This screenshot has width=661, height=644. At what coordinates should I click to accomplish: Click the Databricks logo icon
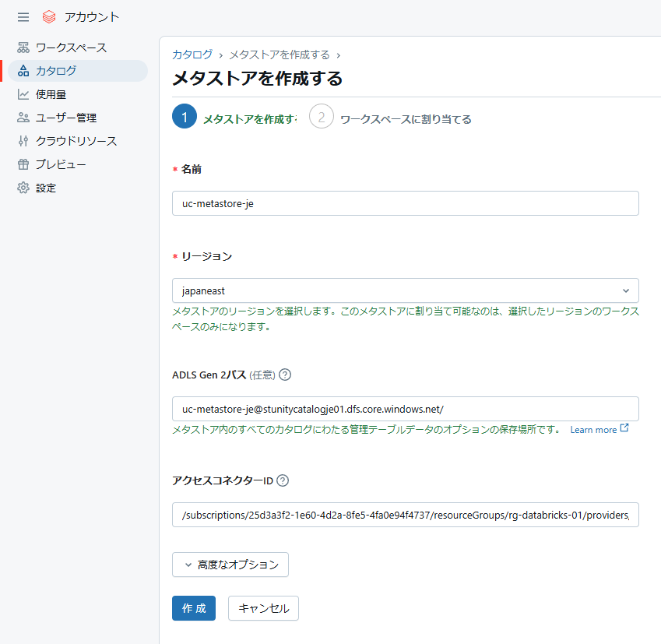point(49,16)
